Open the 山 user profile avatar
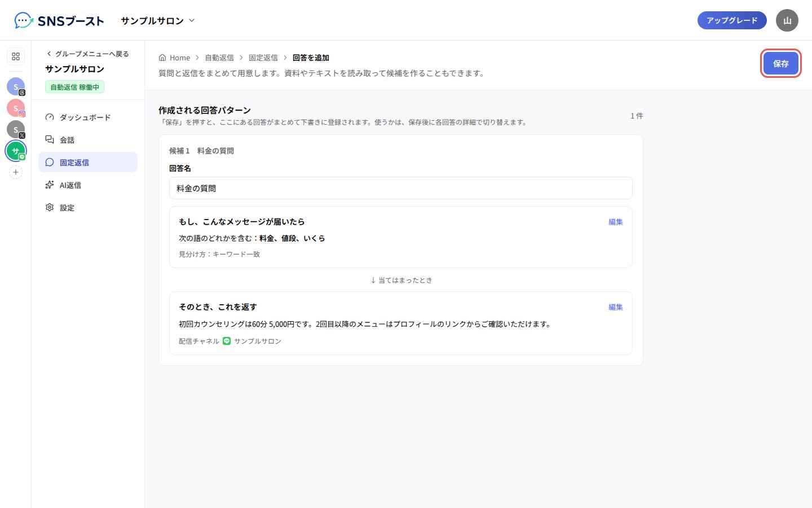The height and width of the screenshot is (508, 812). click(x=787, y=20)
